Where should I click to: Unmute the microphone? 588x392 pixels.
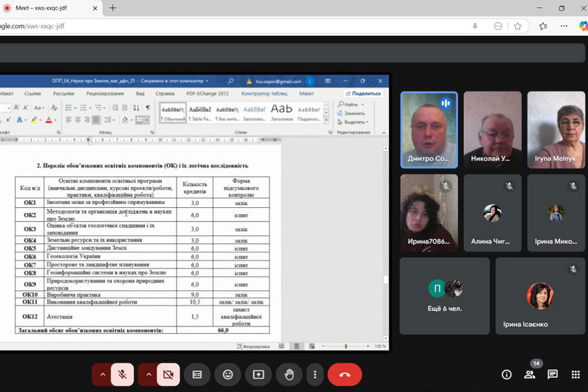(x=122, y=374)
